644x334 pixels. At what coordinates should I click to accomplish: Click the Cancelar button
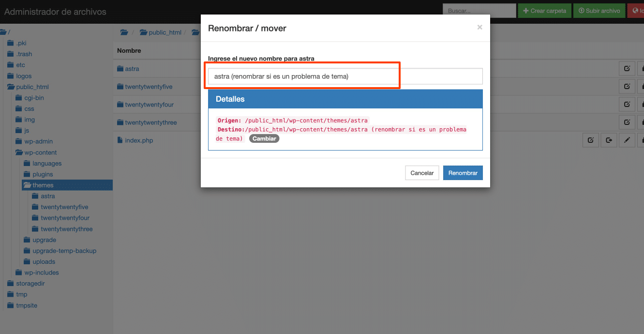pos(422,173)
